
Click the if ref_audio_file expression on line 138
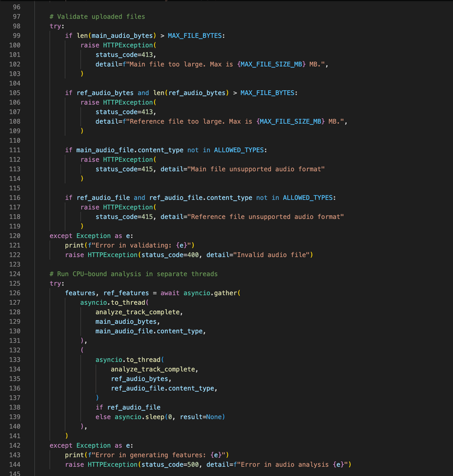[x=127, y=407]
